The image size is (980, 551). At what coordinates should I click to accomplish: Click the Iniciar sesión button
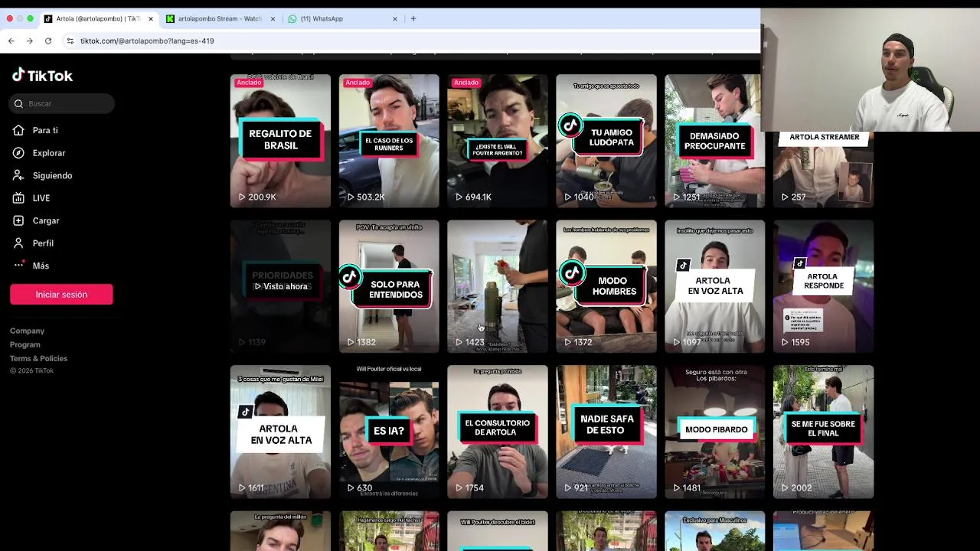[61, 295]
